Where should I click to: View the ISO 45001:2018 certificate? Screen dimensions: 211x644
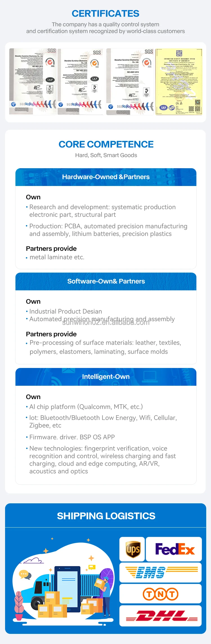pos(130,82)
